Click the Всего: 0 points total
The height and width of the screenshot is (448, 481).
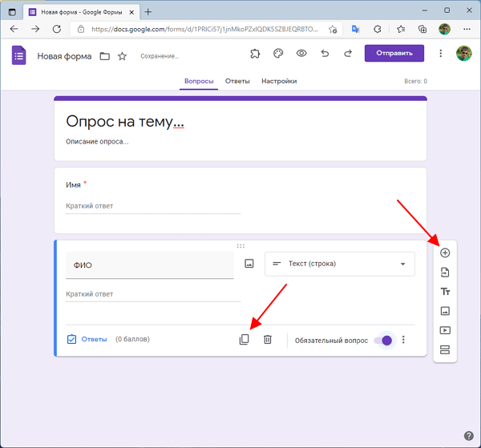click(415, 81)
